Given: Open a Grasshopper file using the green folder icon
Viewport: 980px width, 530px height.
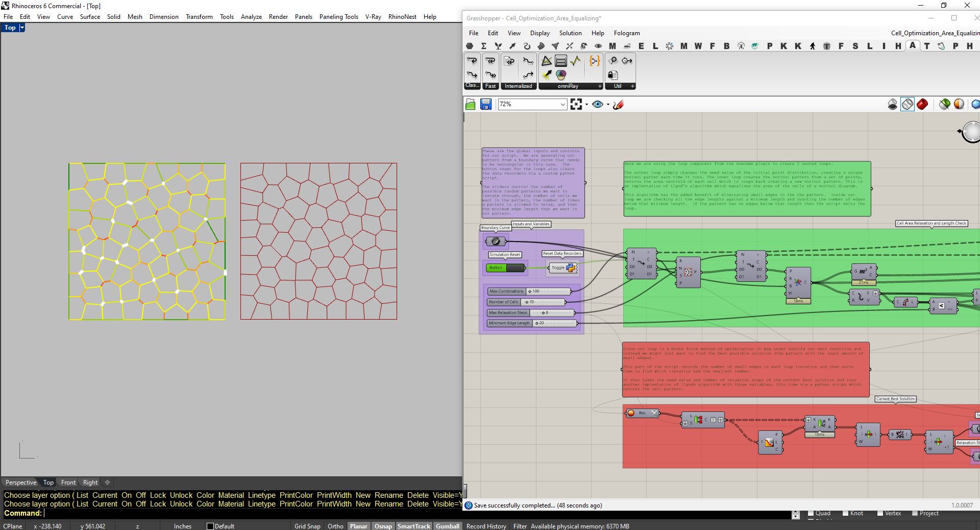Looking at the screenshot, I should click(471, 104).
